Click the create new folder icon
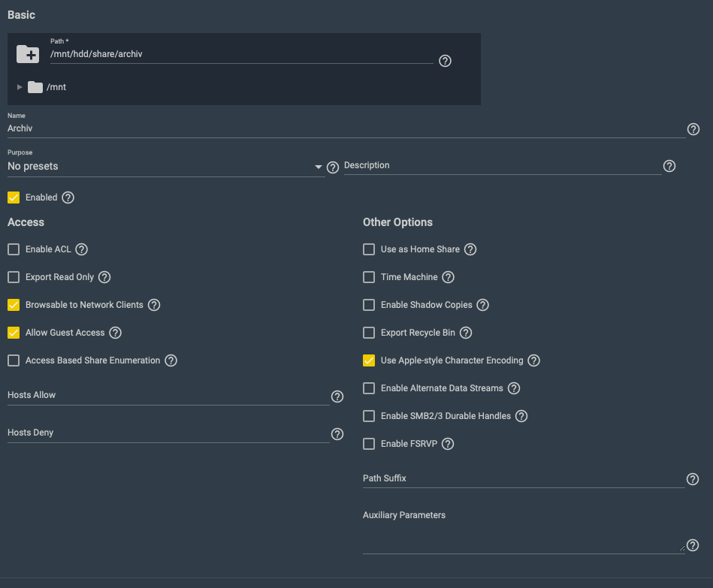 [28, 54]
